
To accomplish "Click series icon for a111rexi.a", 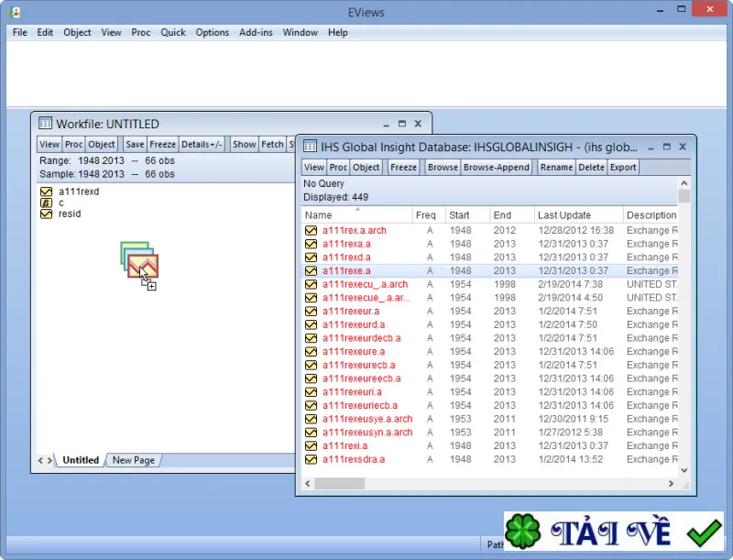I will (311, 446).
